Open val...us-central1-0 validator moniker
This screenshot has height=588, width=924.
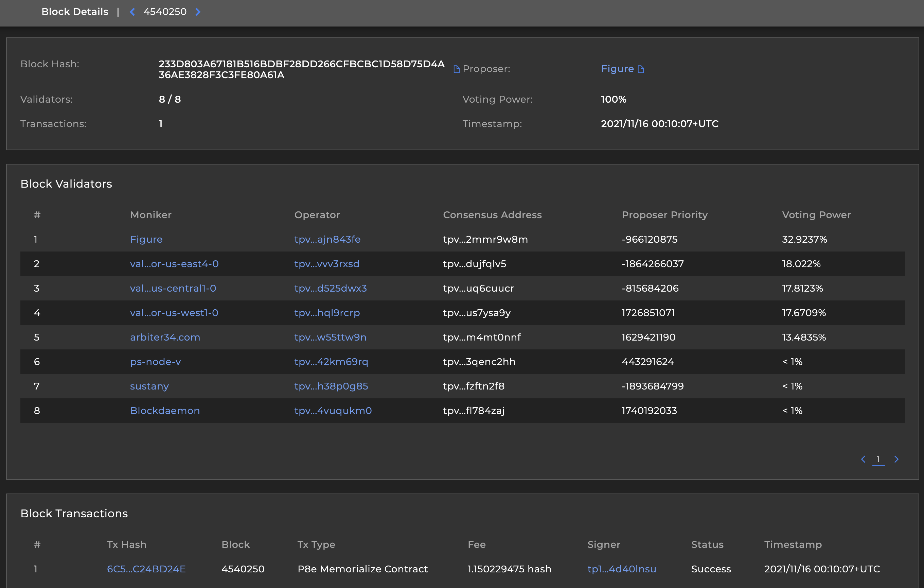point(173,288)
